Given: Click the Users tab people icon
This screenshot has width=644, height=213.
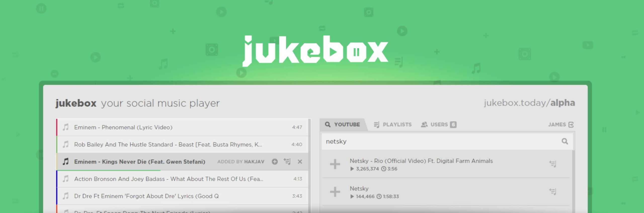Looking at the screenshot, I should point(424,125).
